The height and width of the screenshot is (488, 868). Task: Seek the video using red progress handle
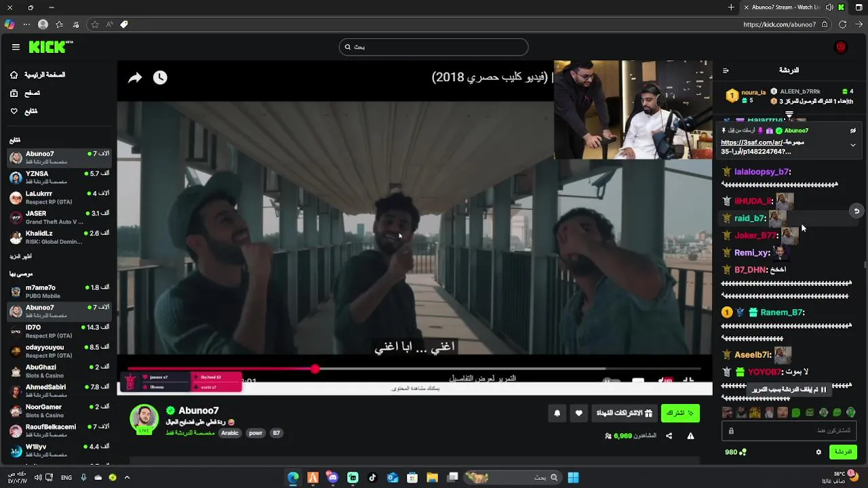pos(315,369)
